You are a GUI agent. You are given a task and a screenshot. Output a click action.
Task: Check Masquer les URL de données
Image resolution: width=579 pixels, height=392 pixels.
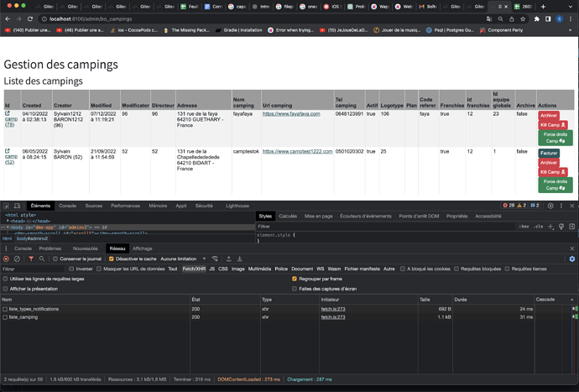coord(99,269)
